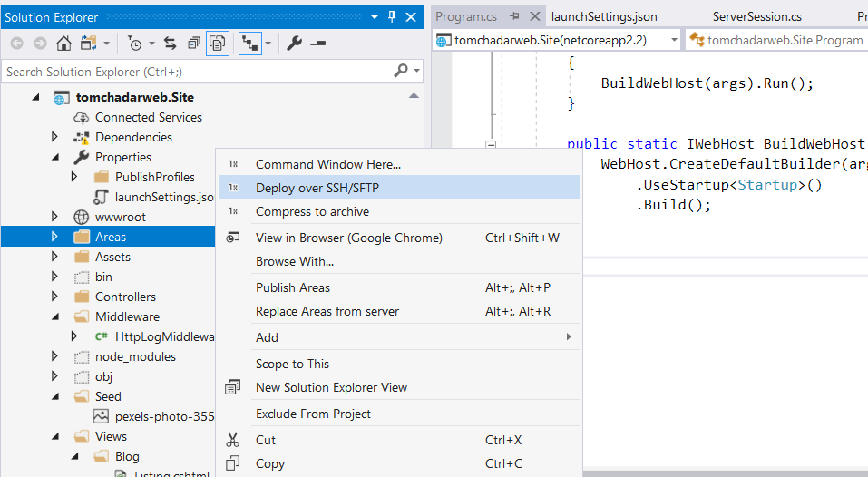Screen dimensions: 868x477
Task: Select the pexels-photo image file
Action: pos(164,416)
